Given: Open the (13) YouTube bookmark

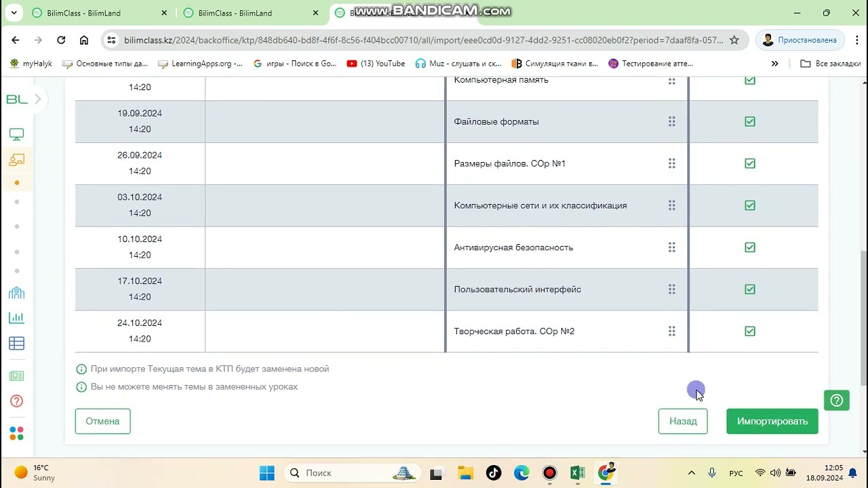Looking at the screenshot, I should coord(376,64).
